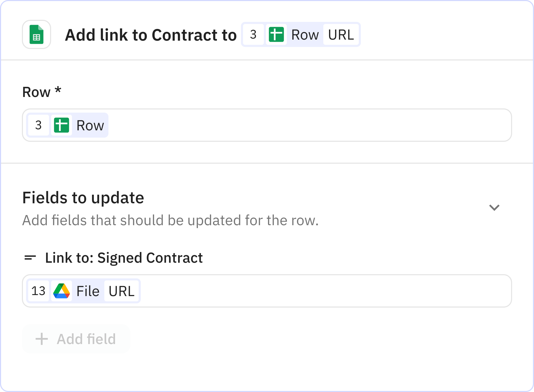The image size is (534, 392).
Task: Select the Sheets table icon in the title token
Action: 277,34
